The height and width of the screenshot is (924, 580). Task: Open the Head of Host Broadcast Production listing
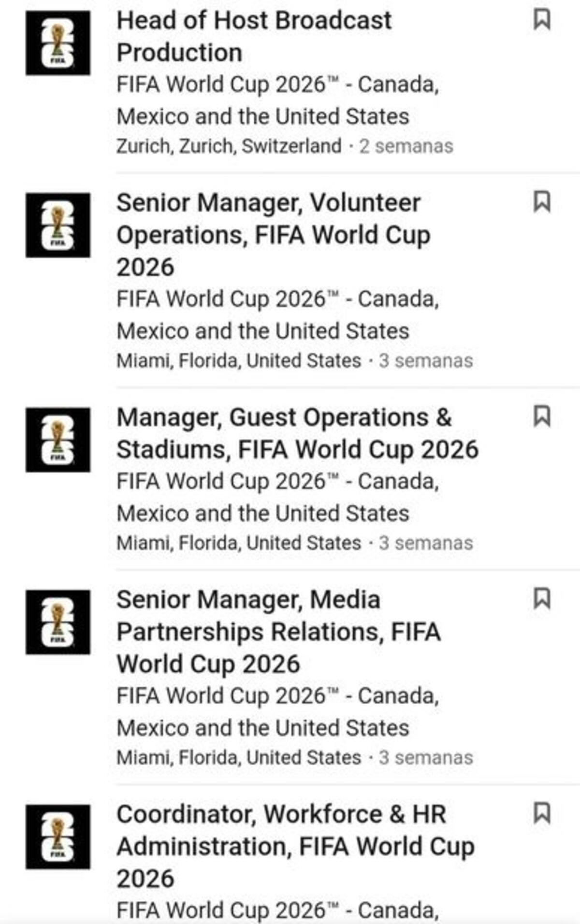[x=254, y=36]
